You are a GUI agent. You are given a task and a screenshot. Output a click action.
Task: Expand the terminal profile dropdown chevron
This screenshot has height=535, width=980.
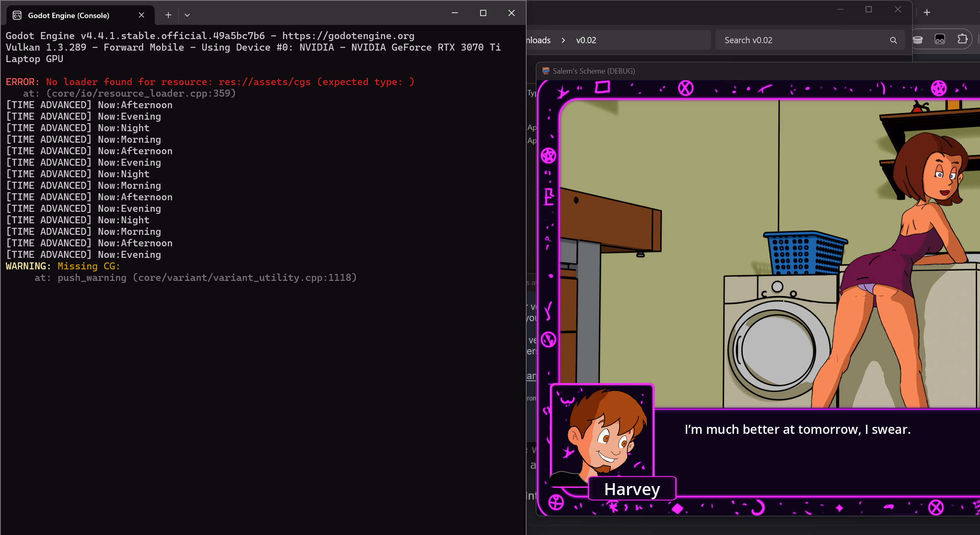187,15
